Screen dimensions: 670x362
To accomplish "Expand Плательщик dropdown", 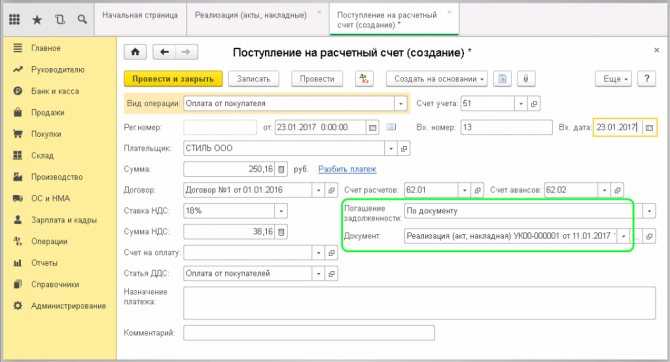I will click(x=391, y=148).
